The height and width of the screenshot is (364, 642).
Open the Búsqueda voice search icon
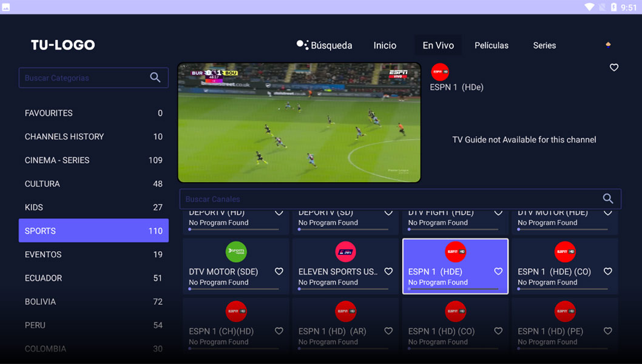[x=302, y=45]
